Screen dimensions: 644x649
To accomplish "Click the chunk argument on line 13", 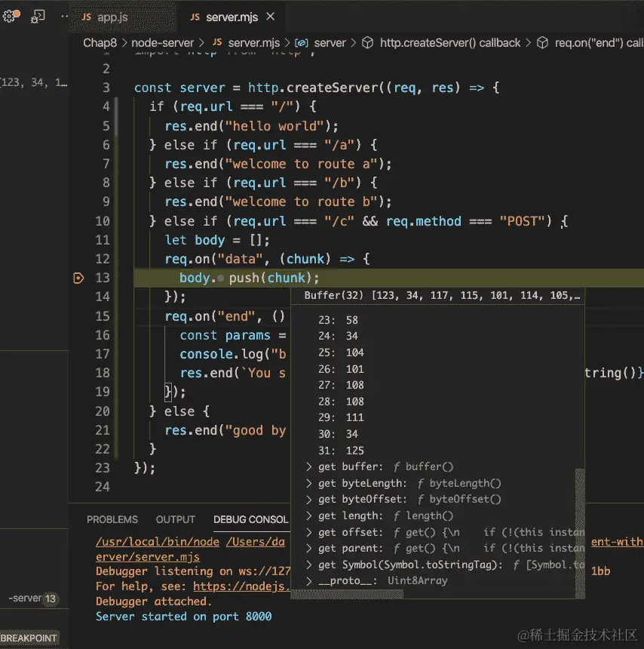I will point(287,278).
